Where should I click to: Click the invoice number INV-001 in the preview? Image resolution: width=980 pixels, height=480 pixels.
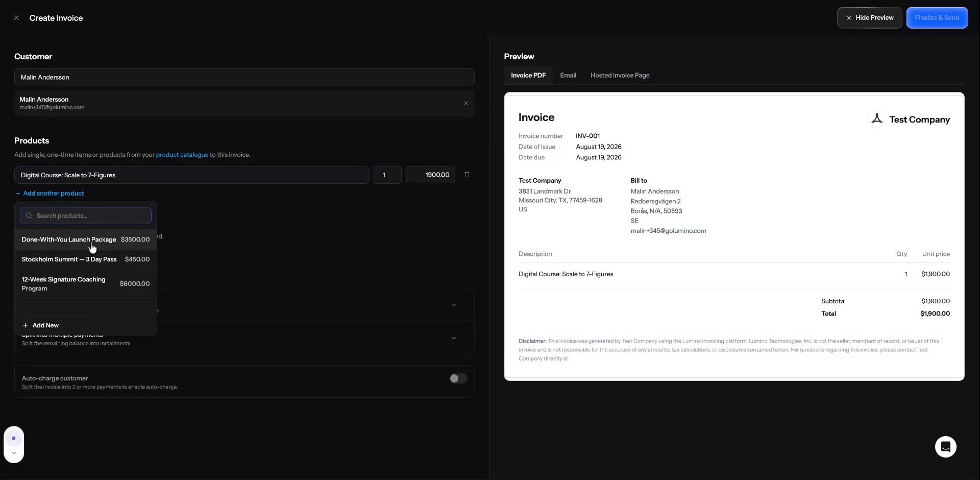coord(587,136)
